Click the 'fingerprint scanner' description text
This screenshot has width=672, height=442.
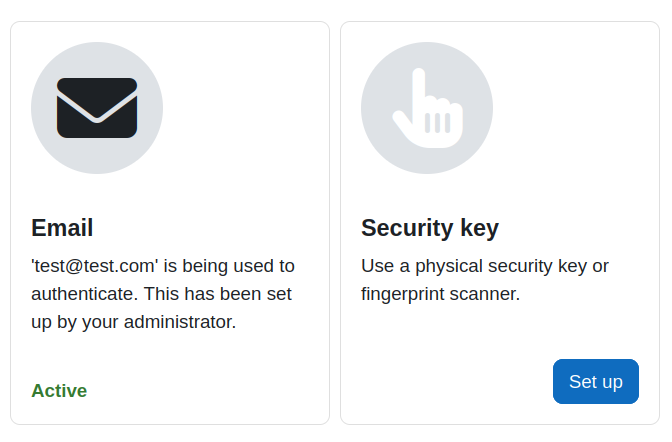(x=440, y=294)
